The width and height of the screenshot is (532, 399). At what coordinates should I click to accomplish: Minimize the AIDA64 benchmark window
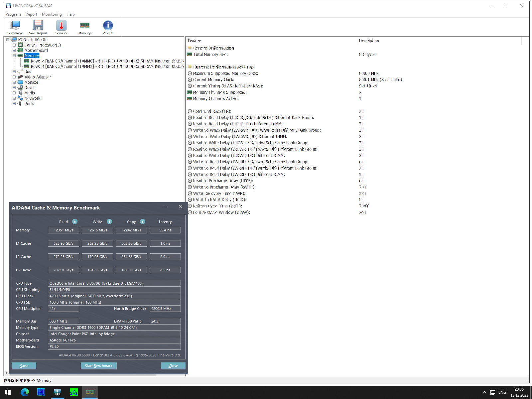tap(165, 207)
